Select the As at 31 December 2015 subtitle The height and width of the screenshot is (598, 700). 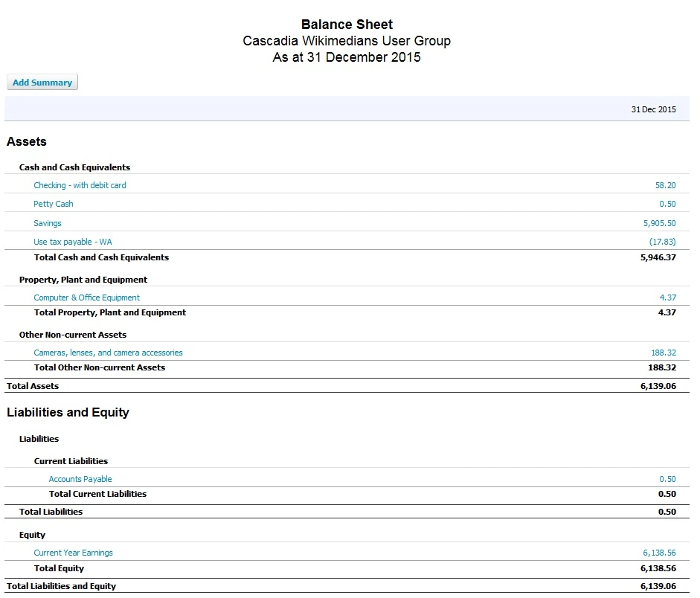(347, 57)
